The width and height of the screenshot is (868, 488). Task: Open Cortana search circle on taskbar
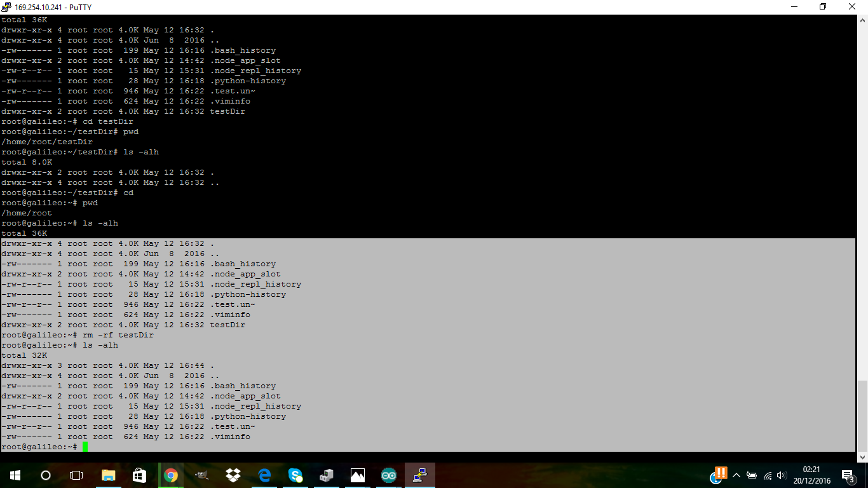(46, 475)
